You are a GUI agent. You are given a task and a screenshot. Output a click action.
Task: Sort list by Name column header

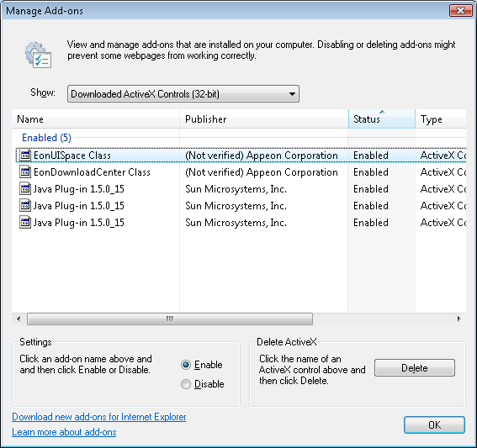coord(96,119)
